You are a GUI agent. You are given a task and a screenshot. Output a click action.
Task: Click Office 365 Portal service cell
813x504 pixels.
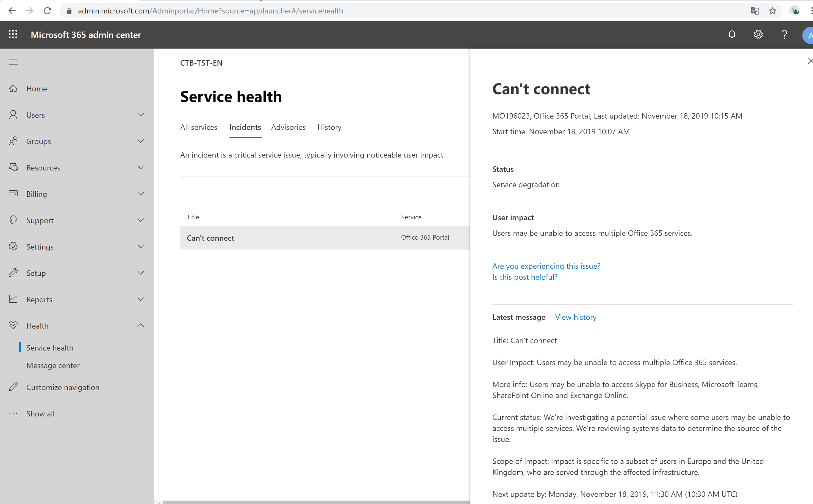(x=425, y=237)
